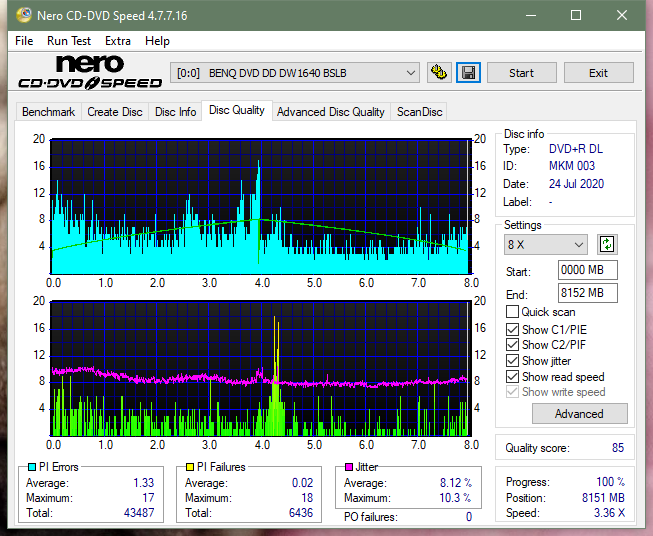The width and height of the screenshot is (653, 536).
Task: Click Jitter average value 8.12 %
Action: click(x=456, y=483)
